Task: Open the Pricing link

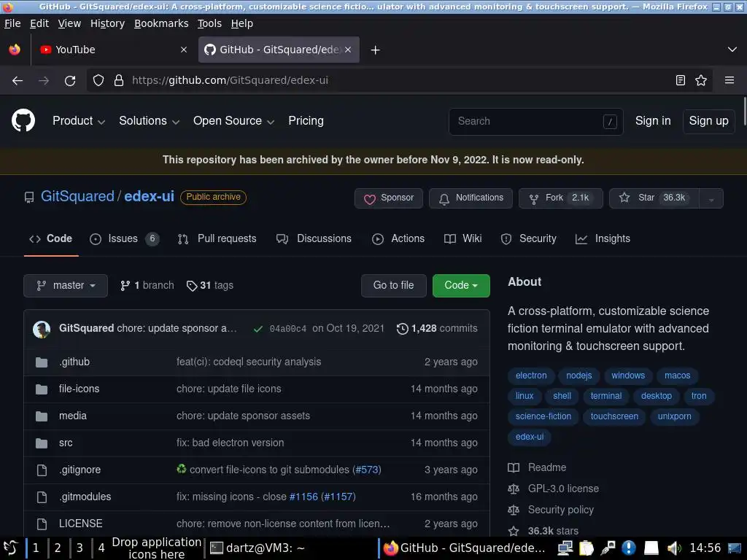Action: [x=306, y=121]
